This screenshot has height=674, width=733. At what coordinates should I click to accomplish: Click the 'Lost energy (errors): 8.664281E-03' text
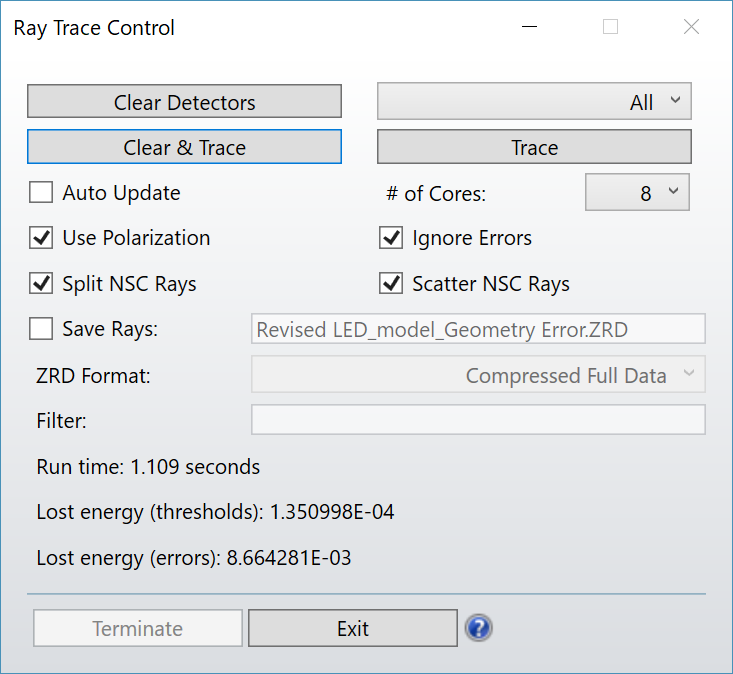(194, 558)
